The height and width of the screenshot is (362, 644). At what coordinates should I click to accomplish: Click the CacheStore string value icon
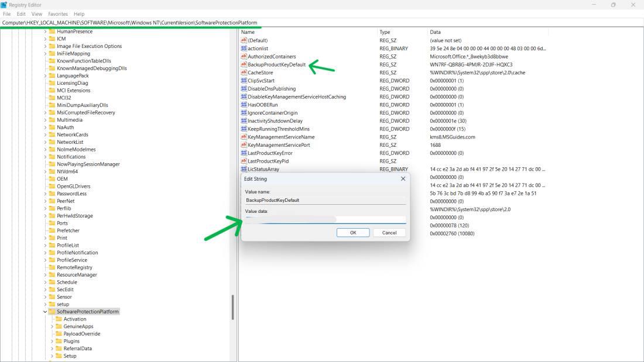(244, 73)
